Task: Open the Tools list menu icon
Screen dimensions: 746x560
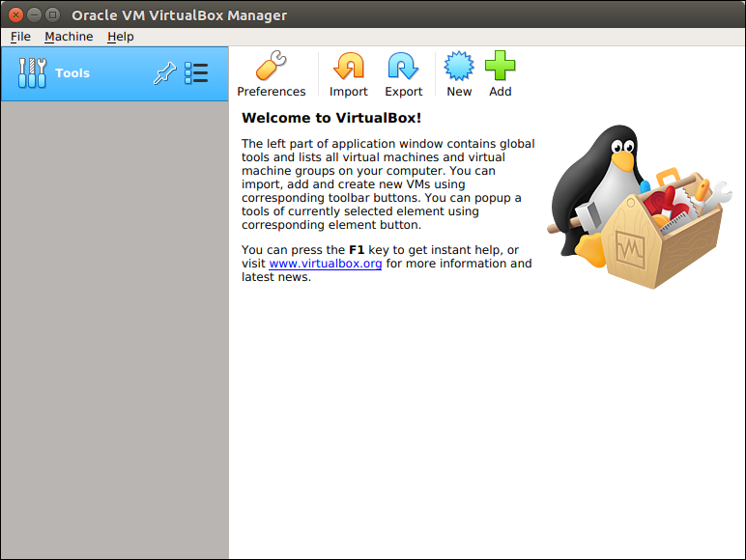Action: click(196, 73)
